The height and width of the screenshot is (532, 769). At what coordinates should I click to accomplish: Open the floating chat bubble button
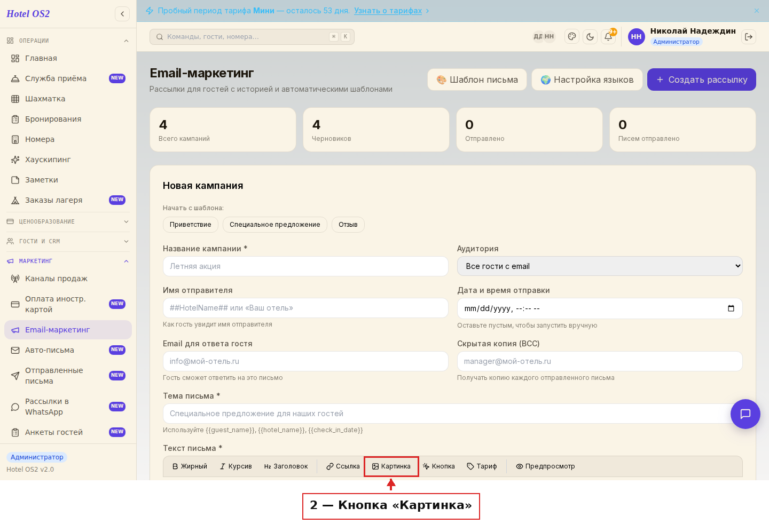[x=746, y=414]
